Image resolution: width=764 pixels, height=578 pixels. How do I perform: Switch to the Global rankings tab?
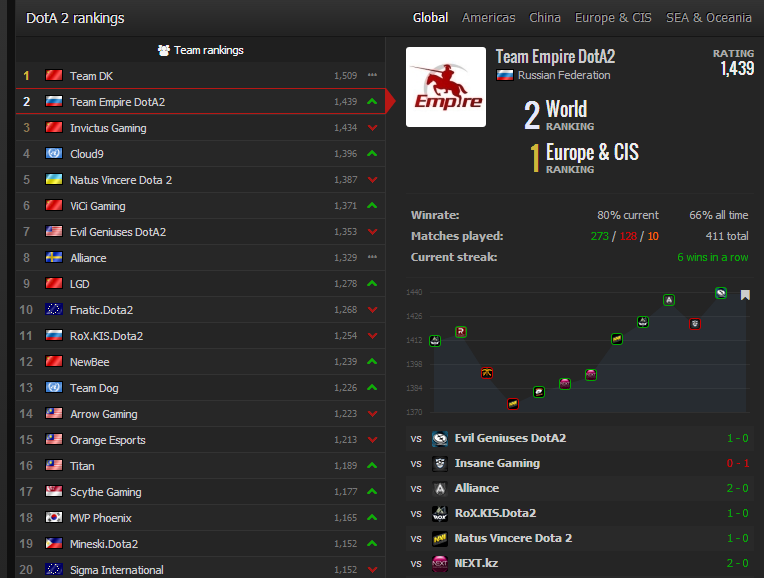(430, 18)
